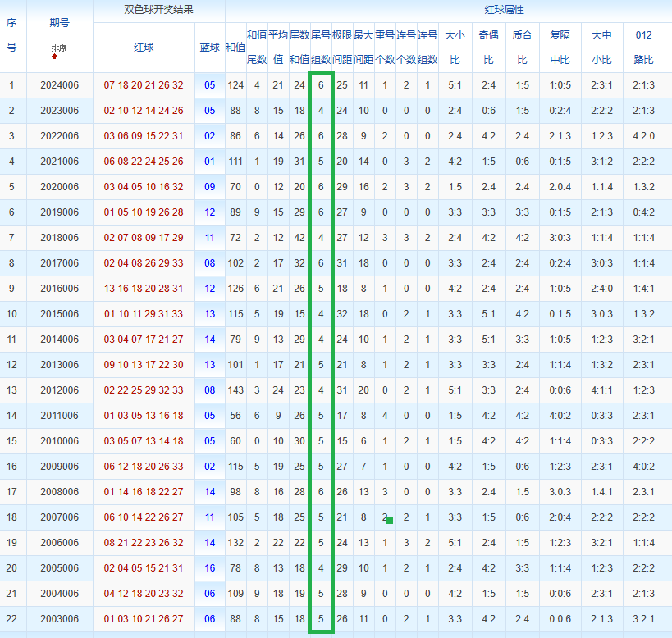Image resolution: width=672 pixels, height=638 pixels.
Task: Click issue number 2003006 in last row
Action: [60, 619]
